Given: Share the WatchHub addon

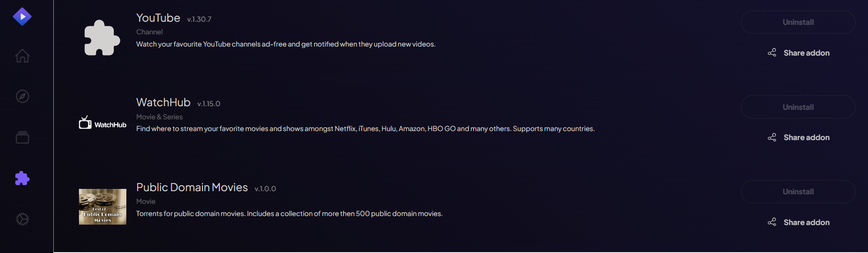Looking at the screenshot, I should tap(806, 137).
